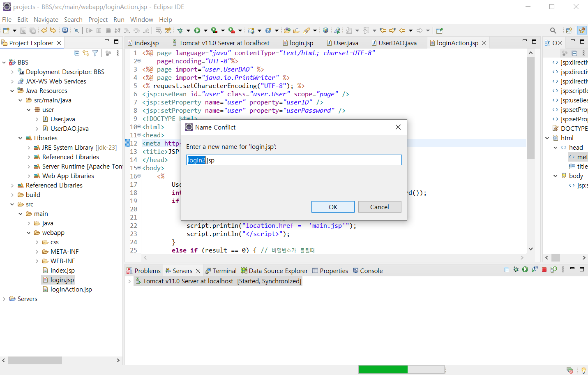Screen dimensions: 588x375
Task: Collapse the webapp folder
Action: coord(29,233)
